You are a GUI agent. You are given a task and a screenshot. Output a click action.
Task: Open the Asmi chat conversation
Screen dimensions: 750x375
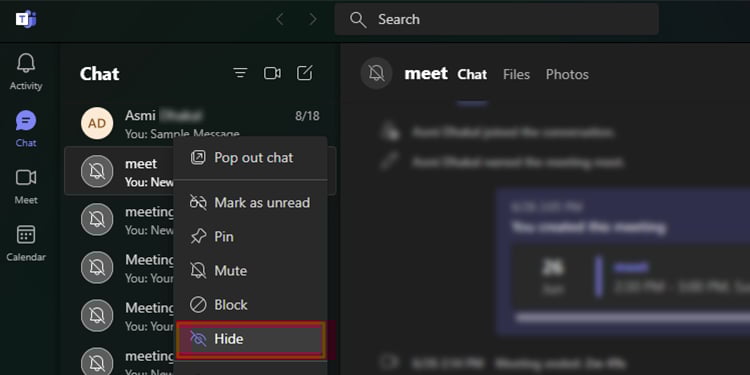coord(200,123)
